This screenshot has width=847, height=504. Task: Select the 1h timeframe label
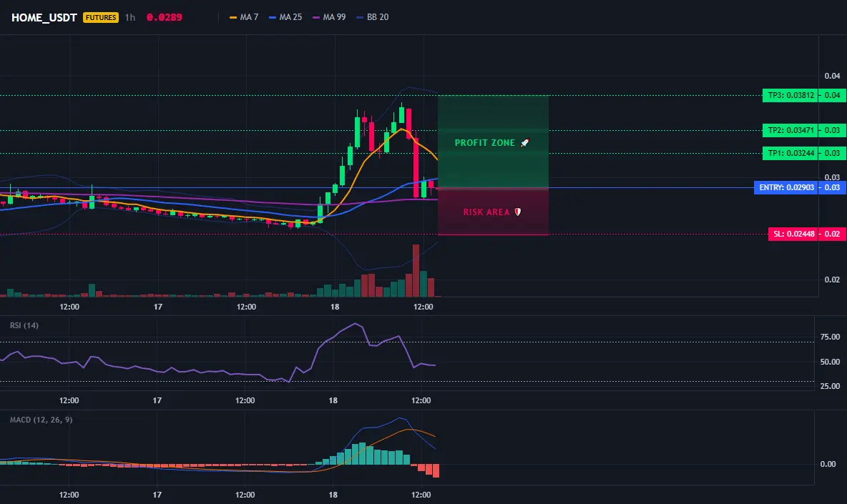pos(129,17)
